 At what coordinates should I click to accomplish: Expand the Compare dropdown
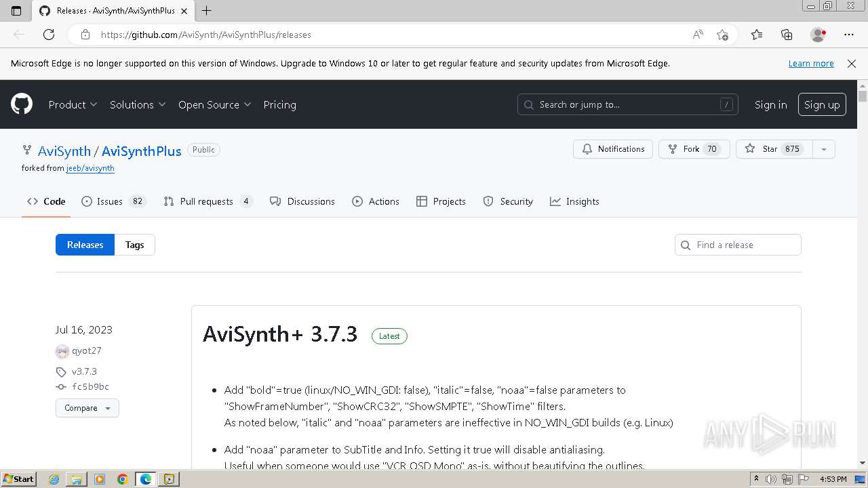tap(87, 408)
